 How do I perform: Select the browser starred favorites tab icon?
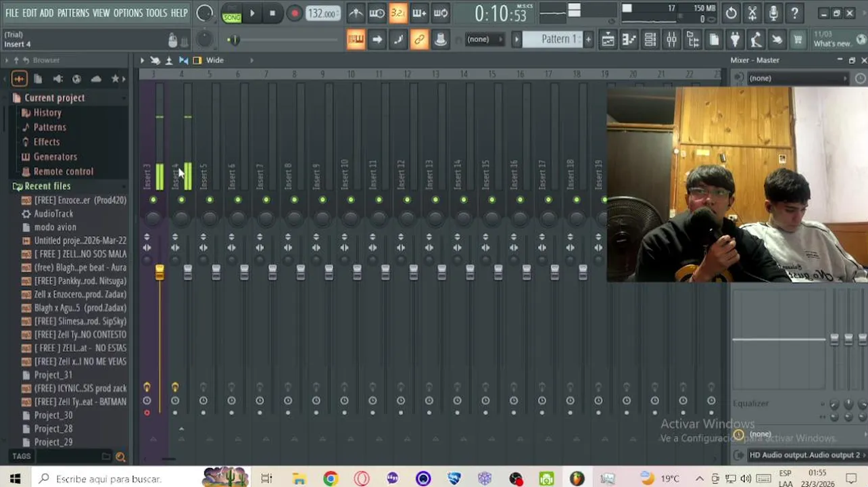pos(115,79)
